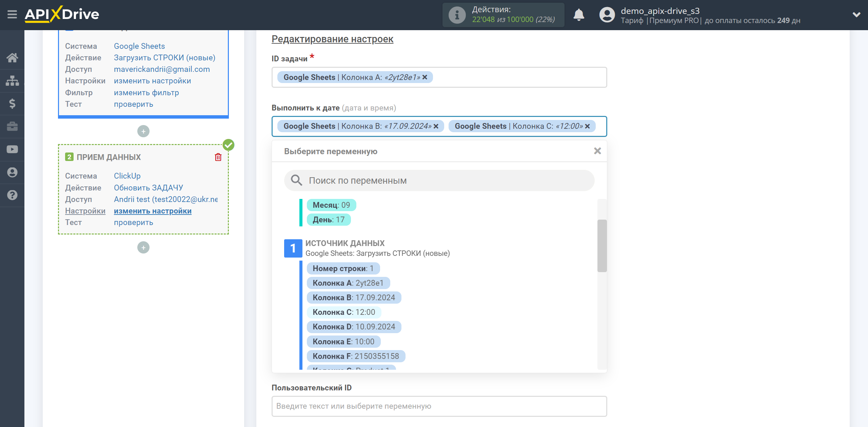Select variable Колонка B: 17.09.2024
This screenshot has height=427, width=868.
pos(354,298)
